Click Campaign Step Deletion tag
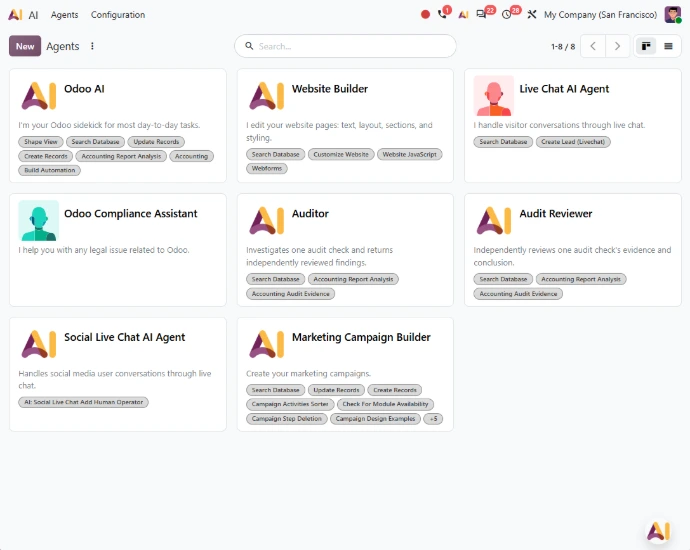Image resolution: width=690 pixels, height=550 pixels. pos(286,419)
